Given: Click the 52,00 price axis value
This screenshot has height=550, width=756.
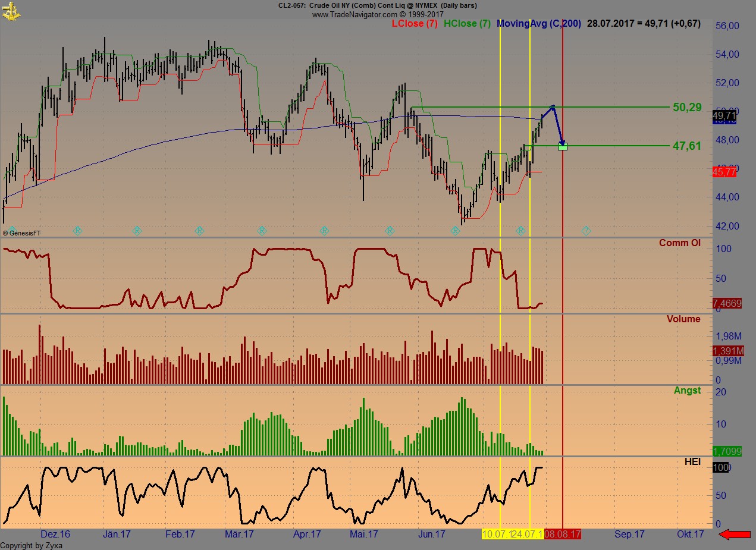Looking at the screenshot, I should pyautogui.click(x=727, y=83).
